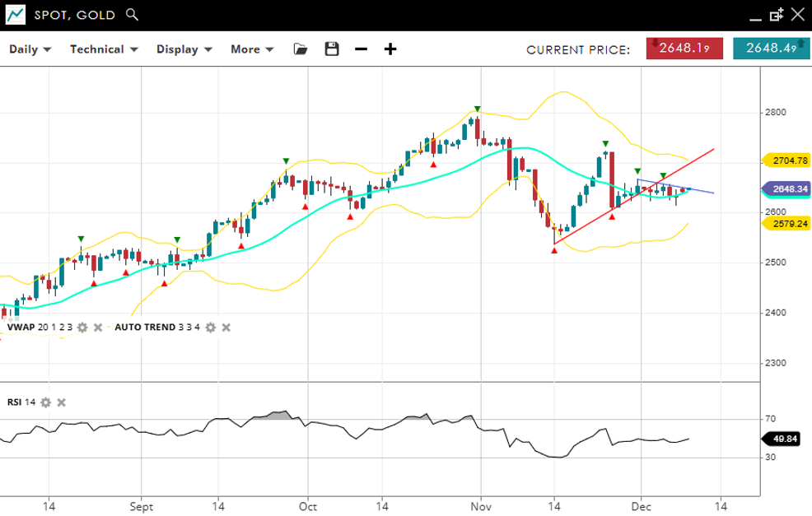Open RSI 14 settings gear
812x516 pixels.
46,402
